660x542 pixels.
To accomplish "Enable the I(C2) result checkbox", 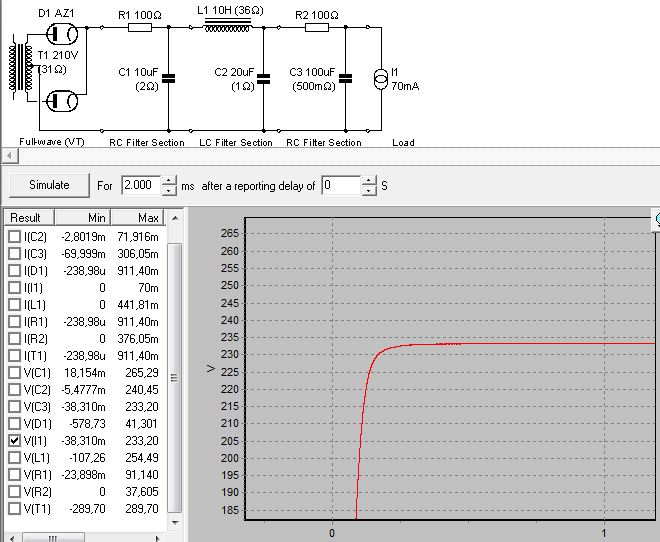I will 14,237.
